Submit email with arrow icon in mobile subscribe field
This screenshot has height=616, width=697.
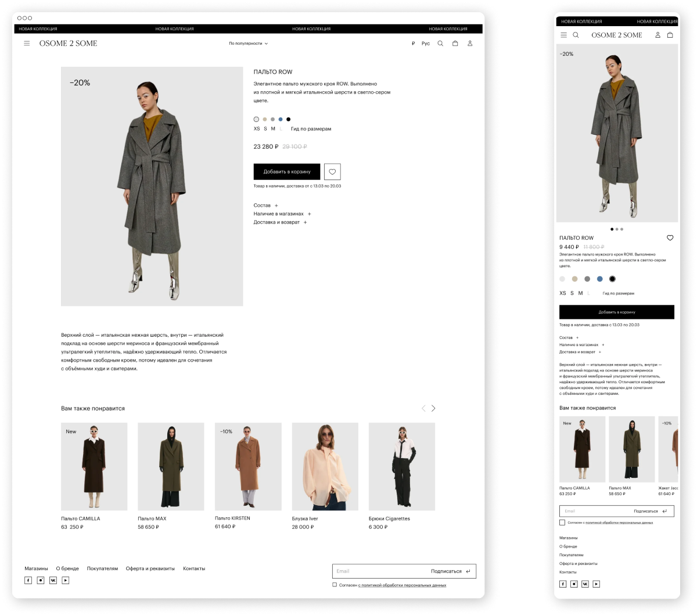point(665,511)
